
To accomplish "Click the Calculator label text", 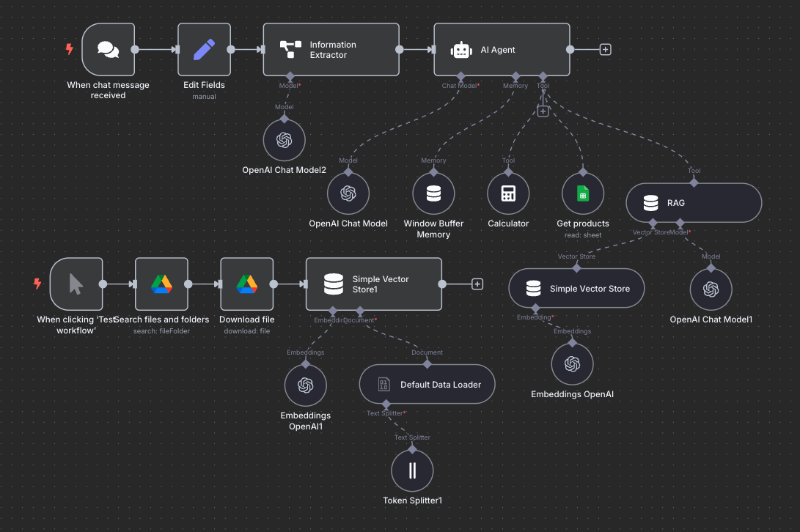I will 508,223.
